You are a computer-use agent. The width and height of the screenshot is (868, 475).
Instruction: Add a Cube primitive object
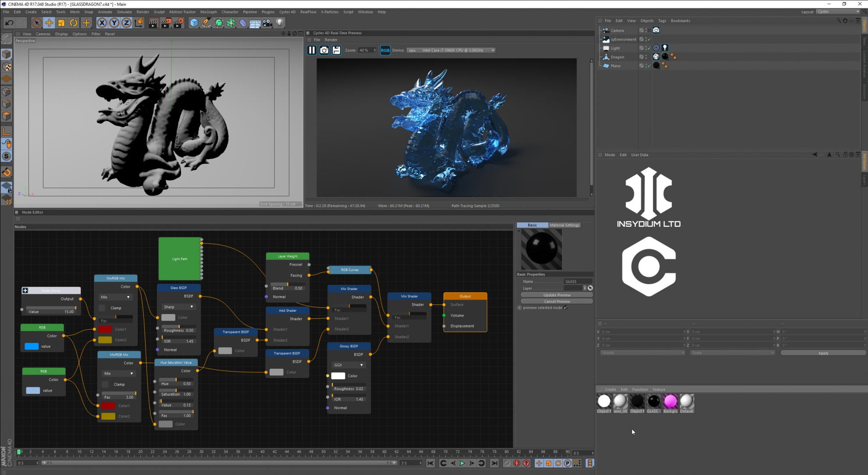click(194, 23)
